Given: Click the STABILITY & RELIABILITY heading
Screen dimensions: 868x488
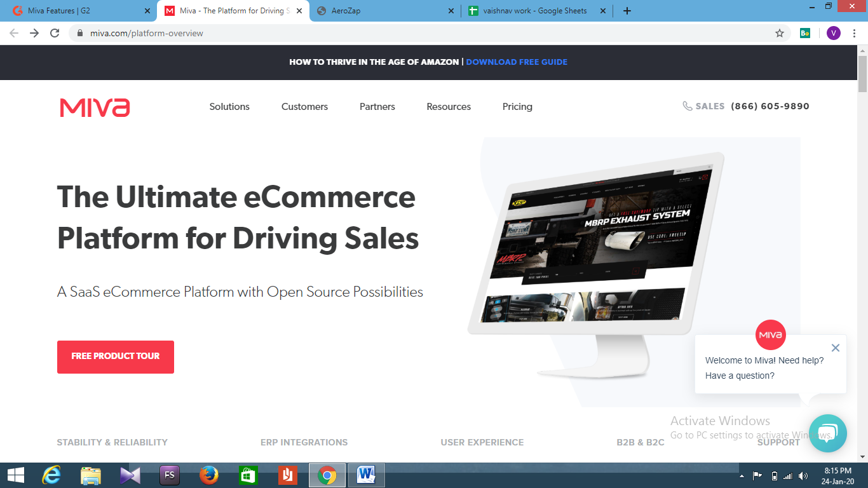Looking at the screenshot, I should click(x=112, y=442).
